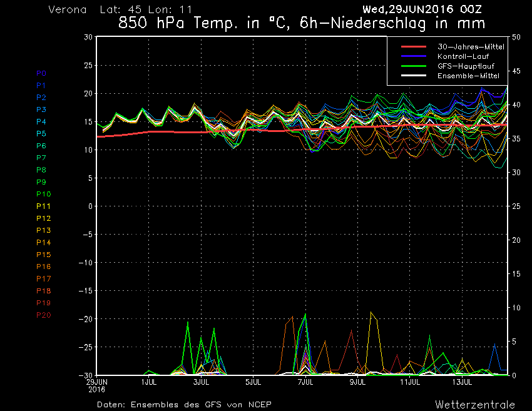
Task: Select the "GFS-Hauptlauf" legend text
Action: [466, 66]
